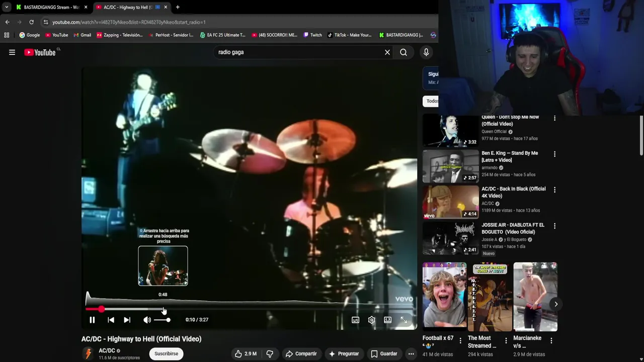The height and width of the screenshot is (362, 644).
Task: Open options for Back In Black video
Action: tap(554, 190)
